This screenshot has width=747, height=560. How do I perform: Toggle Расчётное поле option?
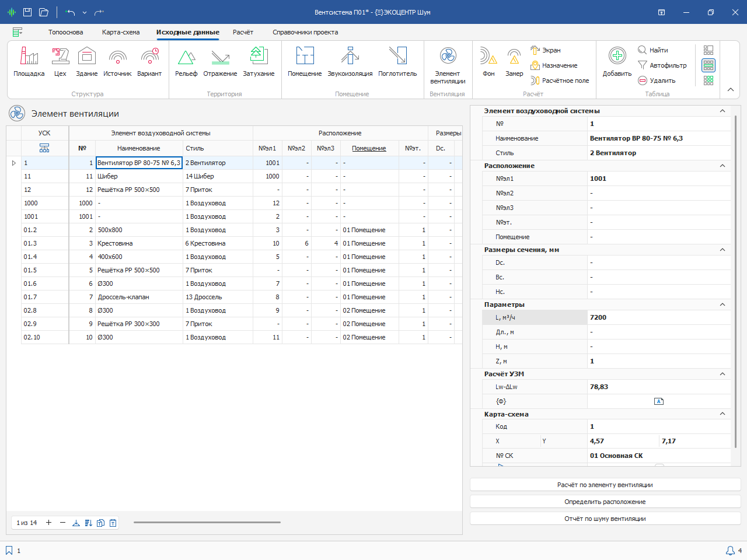560,80
